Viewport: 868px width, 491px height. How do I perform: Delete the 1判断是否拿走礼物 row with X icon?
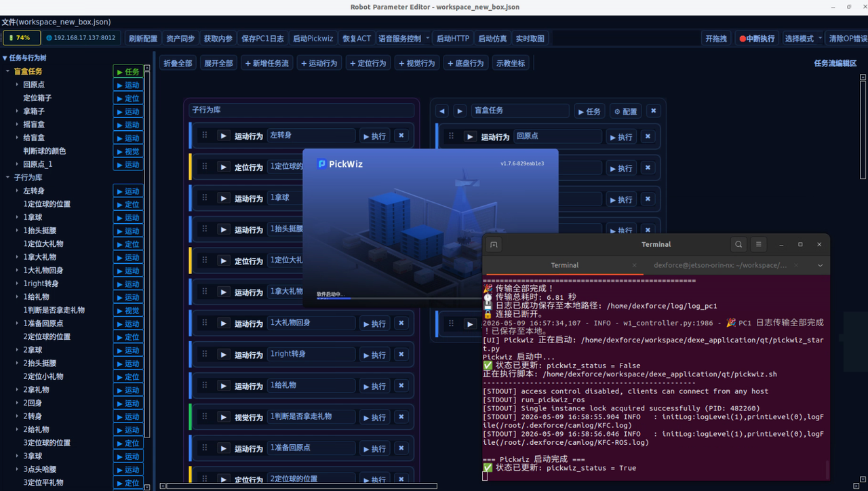(x=401, y=417)
